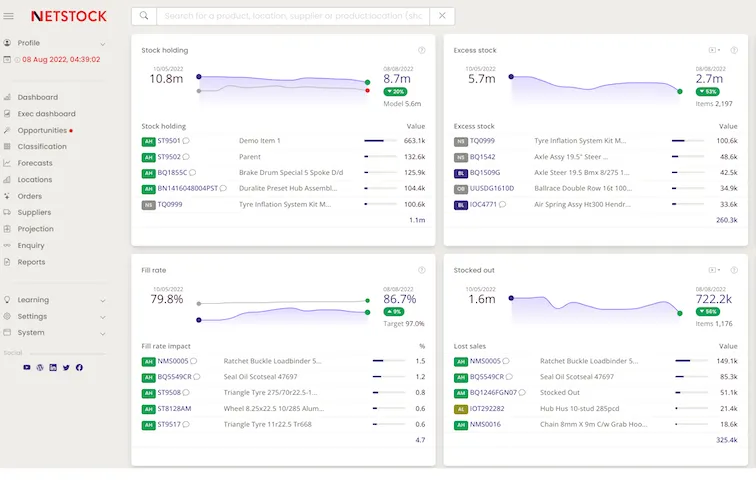Open product IOT292282 link
Image resolution: width=756 pixels, height=501 pixels.
coord(487,409)
